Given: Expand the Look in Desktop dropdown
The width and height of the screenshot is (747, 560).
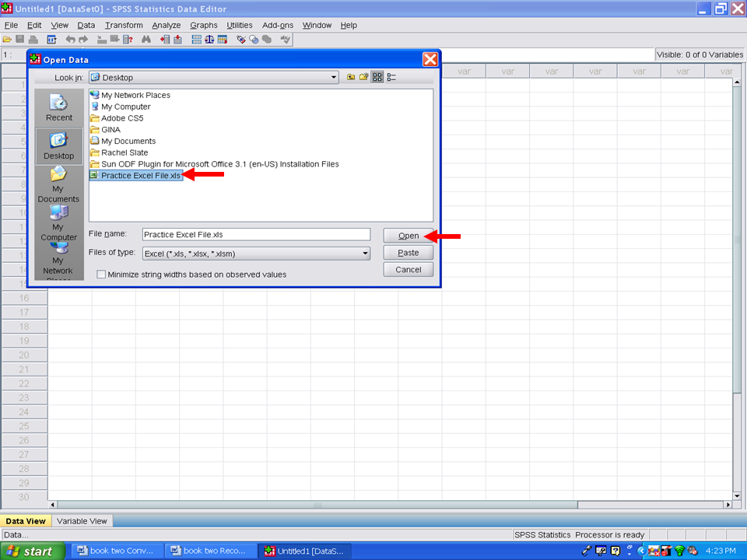Looking at the screenshot, I should pyautogui.click(x=334, y=78).
